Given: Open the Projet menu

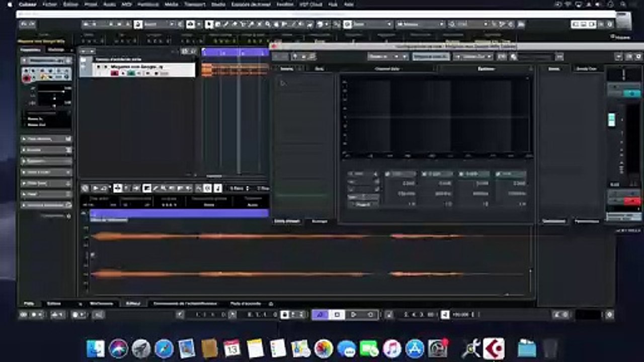Looking at the screenshot, I should pyautogui.click(x=91, y=4).
